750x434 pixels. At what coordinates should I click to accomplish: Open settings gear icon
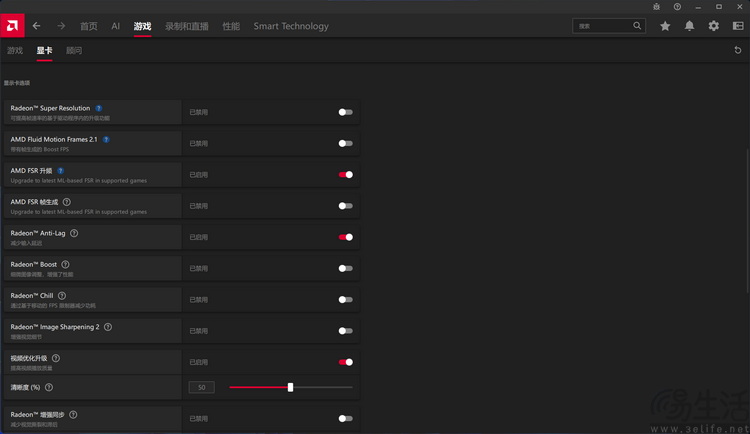tap(714, 26)
